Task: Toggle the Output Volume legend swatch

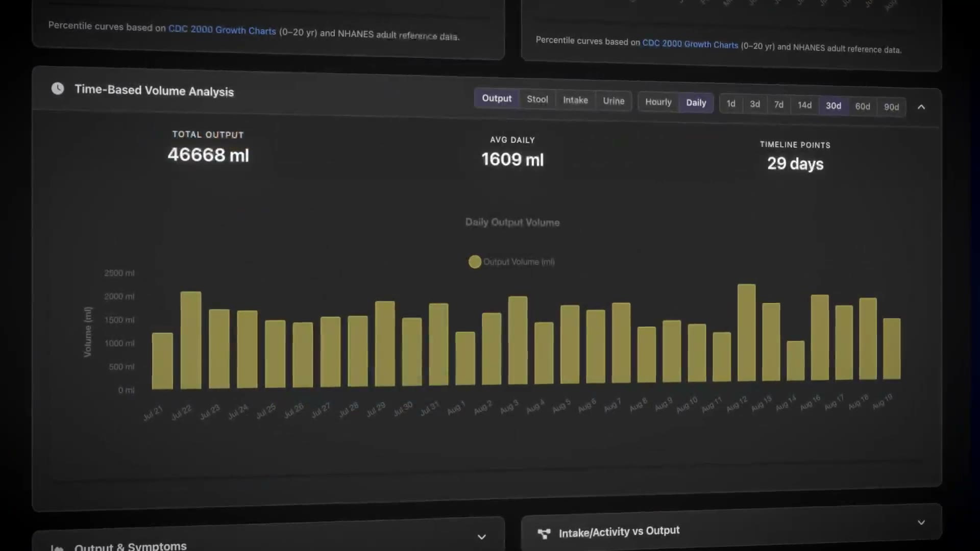Action: coord(475,262)
